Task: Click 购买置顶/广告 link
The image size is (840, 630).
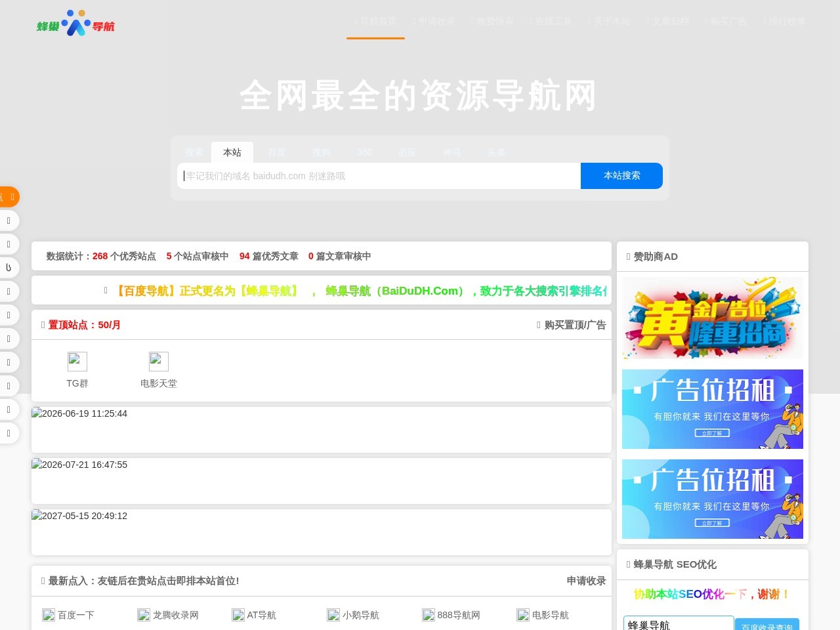Action: pyautogui.click(x=571, y=325)
